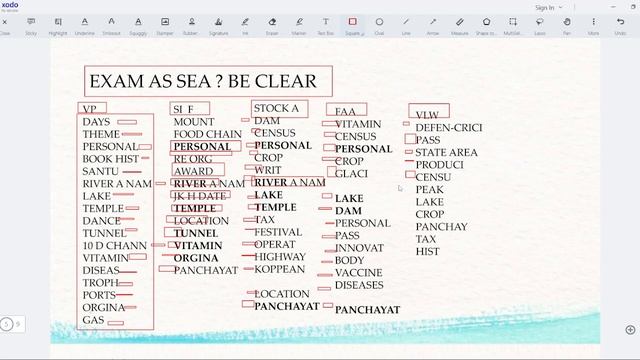
Task: Select the Multi-select tool
Action: point(513,25)
